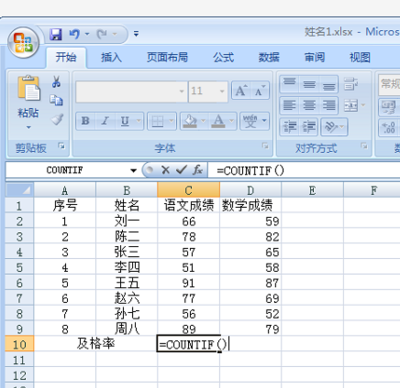This screenshot has width=400, height=388.
Task: Confirm formula entry with checkmark
Action: (181, 170)
